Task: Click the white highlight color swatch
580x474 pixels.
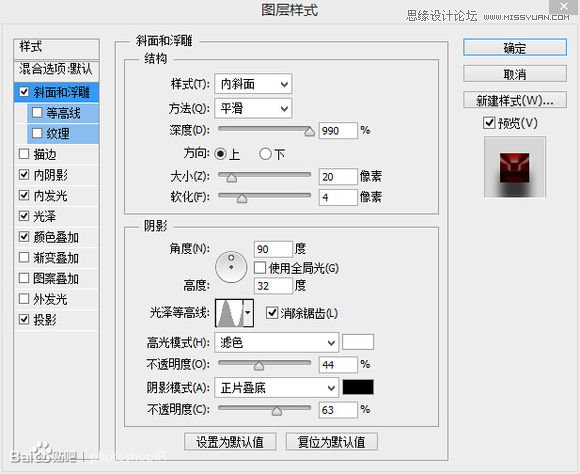Action: click(x=358, y=342)
